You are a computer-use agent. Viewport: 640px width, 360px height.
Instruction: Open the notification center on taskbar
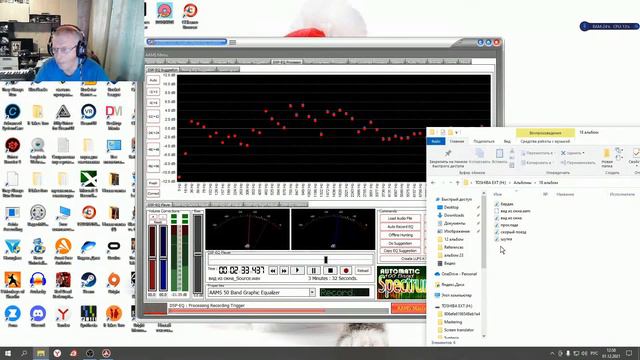click(629, 353)
